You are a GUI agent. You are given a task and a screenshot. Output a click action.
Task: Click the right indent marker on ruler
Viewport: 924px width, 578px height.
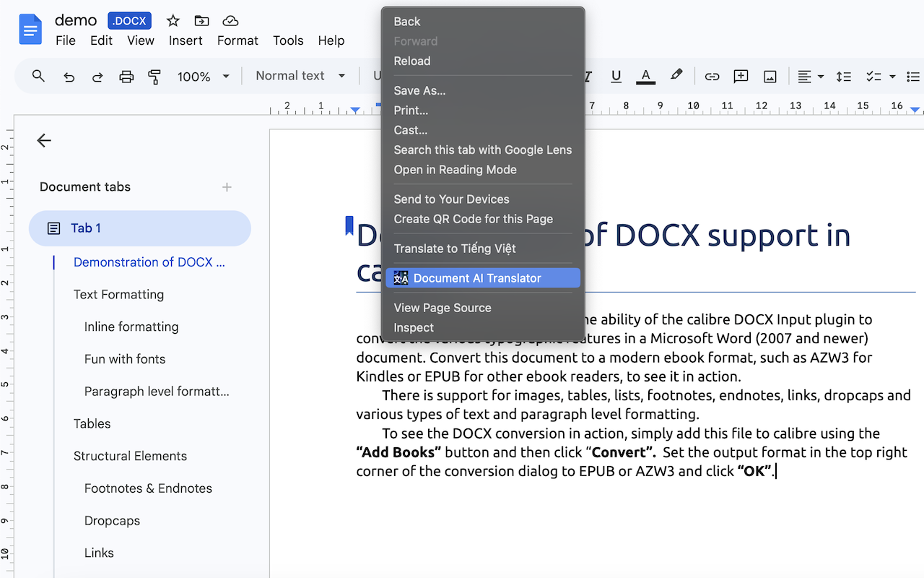point(915,110)
